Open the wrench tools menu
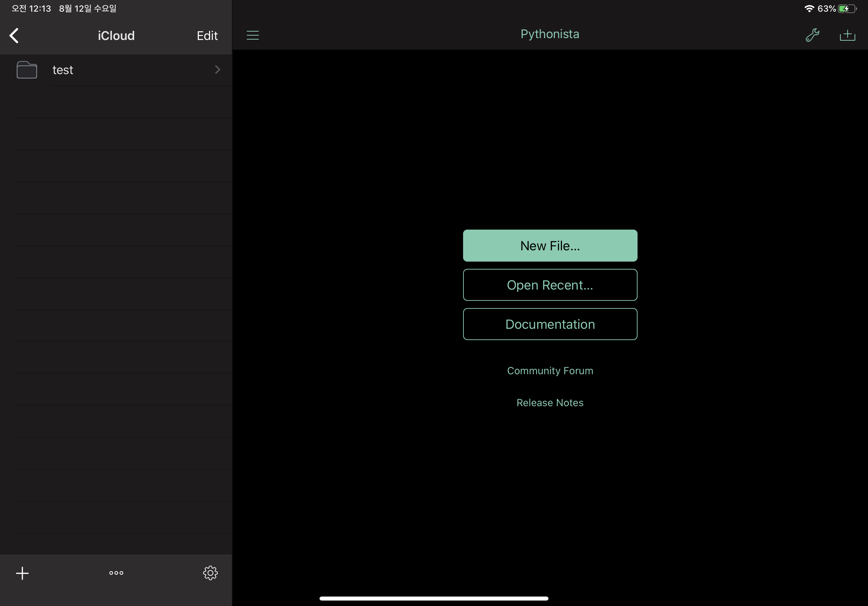The image size is (868, 606). click(x=812, y=35)
